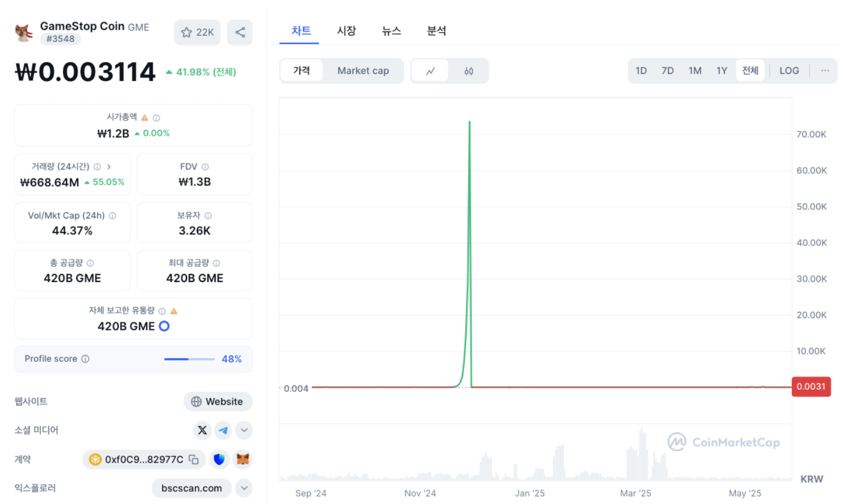Image resolution: width=843 pixels, height=504 pixels.
Task: Toggle LOG scale on chart
Action: click(789, 71)
